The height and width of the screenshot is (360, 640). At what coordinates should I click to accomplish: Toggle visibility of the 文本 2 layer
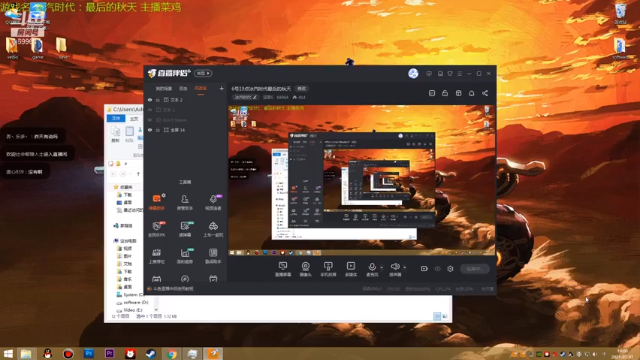[x=150, y=100]
